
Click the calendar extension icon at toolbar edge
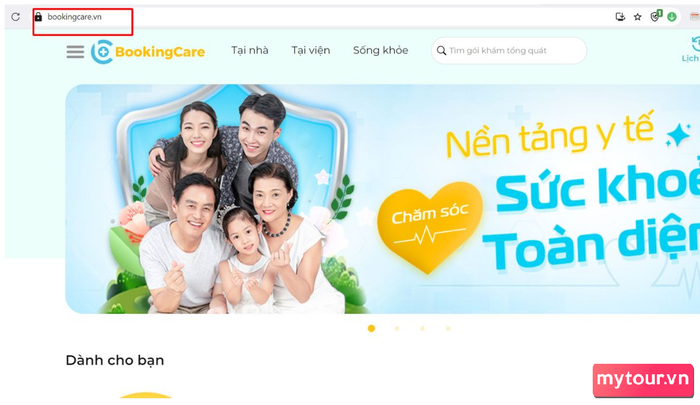(x=695, y=17)
